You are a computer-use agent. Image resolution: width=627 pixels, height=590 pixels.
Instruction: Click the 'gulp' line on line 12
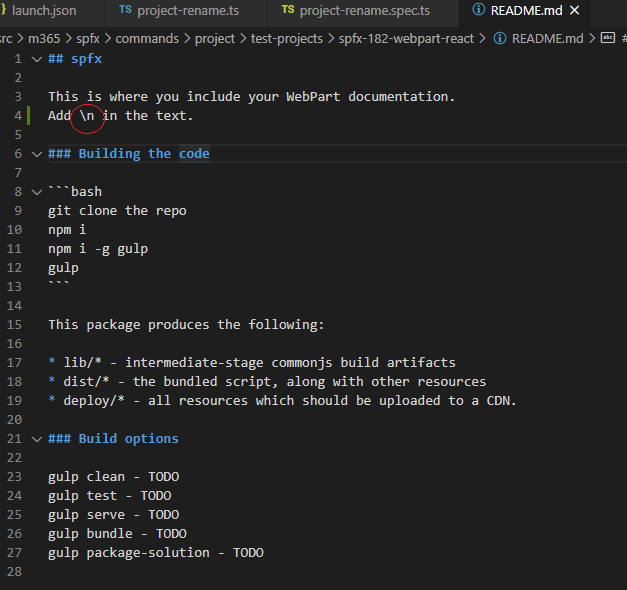tap(63, 268)
